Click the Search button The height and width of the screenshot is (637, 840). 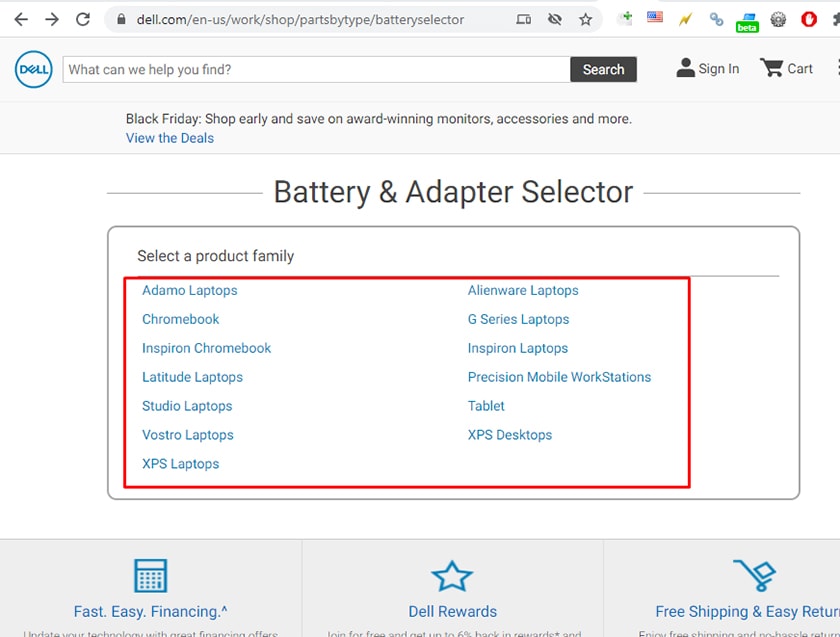[603, 69]
